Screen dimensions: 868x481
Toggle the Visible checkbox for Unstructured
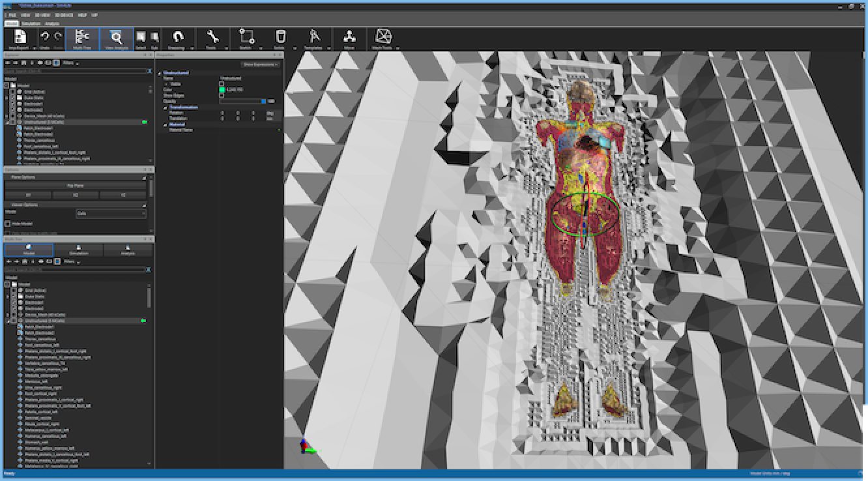[222, 83]
